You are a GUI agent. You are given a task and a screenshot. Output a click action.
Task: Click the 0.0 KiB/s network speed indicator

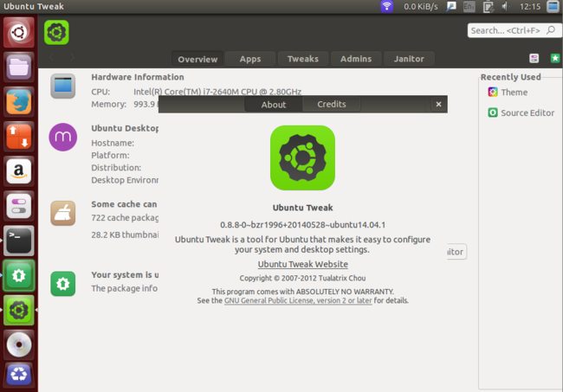(x=420, y=6)
